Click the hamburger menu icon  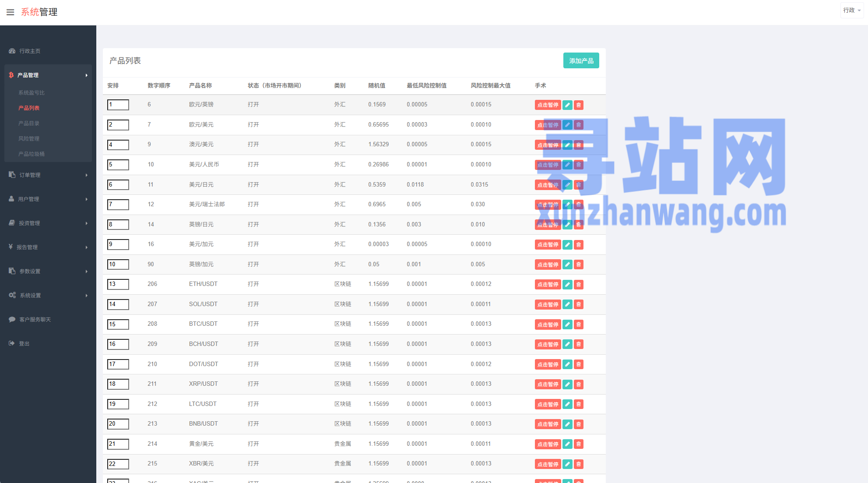(x=10, y=12)
